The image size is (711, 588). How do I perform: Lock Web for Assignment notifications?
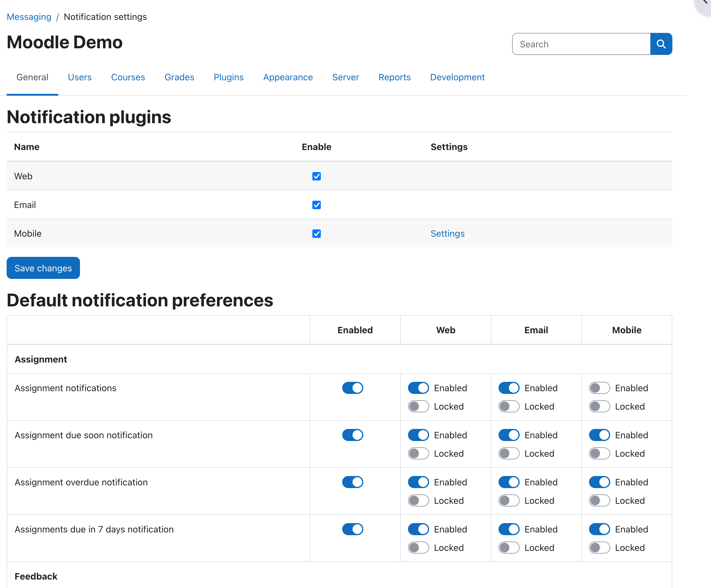click(419, 407)
